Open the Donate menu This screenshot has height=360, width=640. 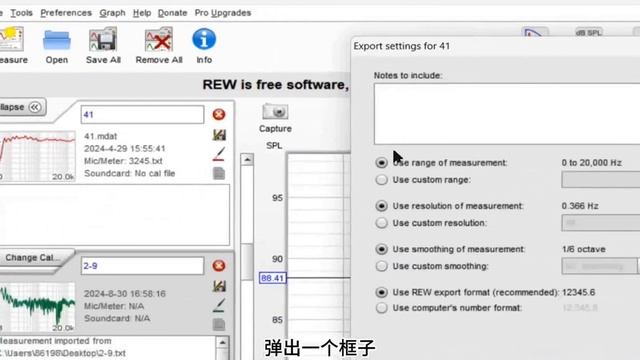(172, 13)
